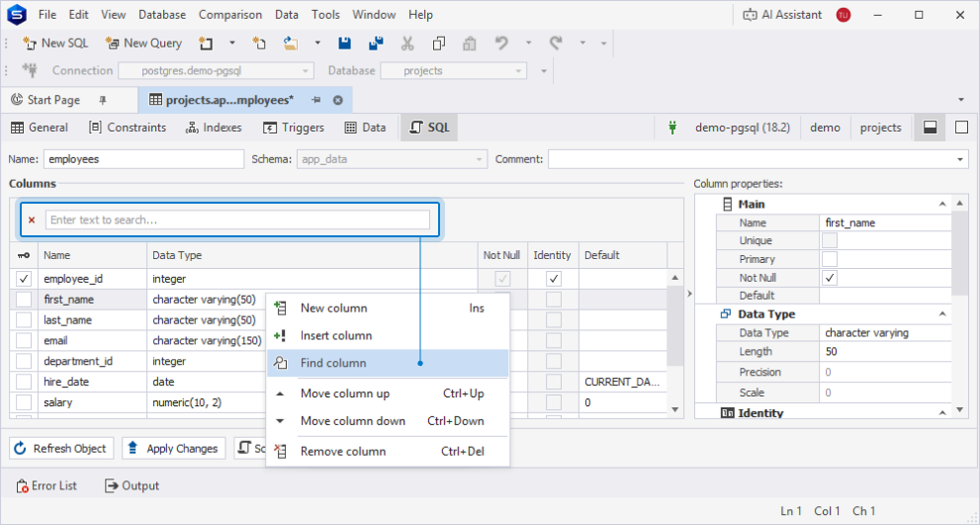Click the Undo arrow icon

pyautogui.click(x=501, y=44)
